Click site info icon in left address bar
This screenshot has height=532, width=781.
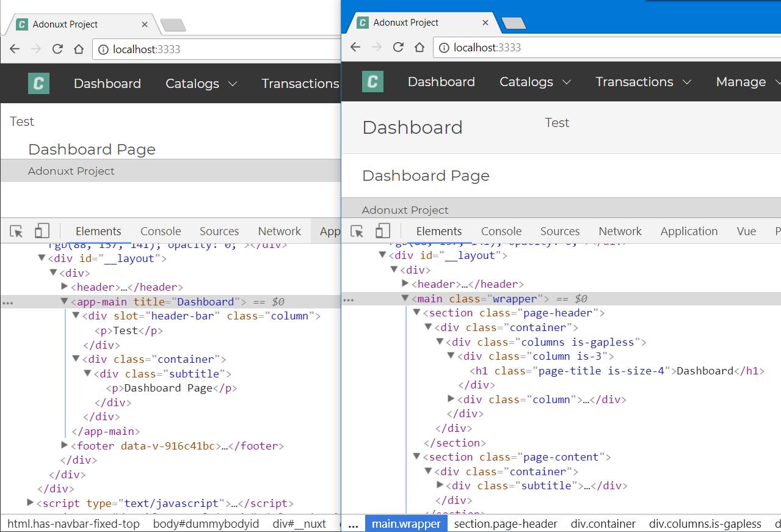(103, 49)
